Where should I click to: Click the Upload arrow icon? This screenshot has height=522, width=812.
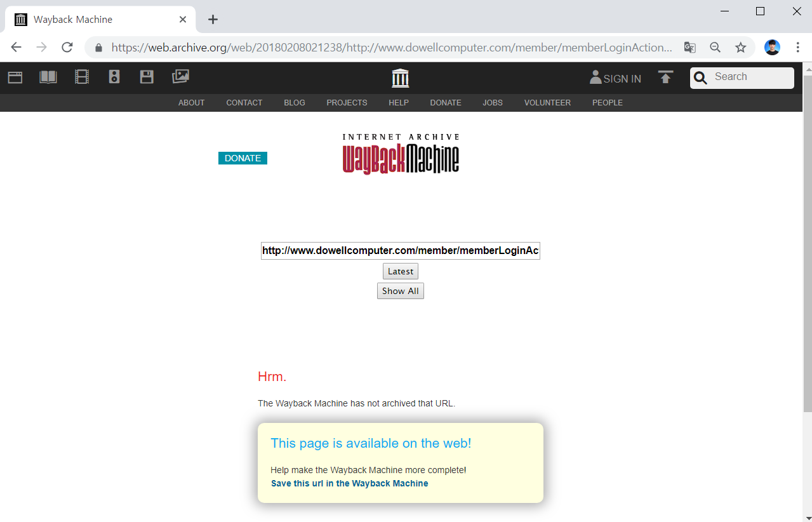click(x=665, y=77)
